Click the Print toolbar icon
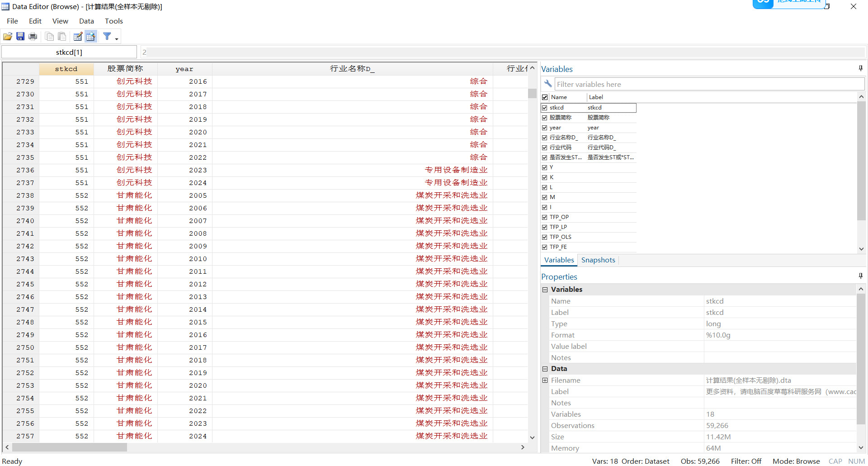The height and width of the screenshot is (466, 868). [33, 36]
